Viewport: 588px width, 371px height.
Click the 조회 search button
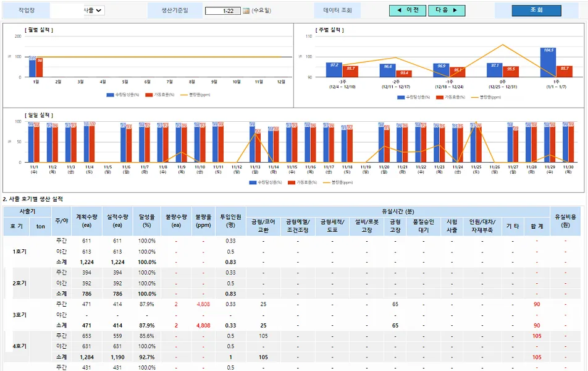(536, 9)
